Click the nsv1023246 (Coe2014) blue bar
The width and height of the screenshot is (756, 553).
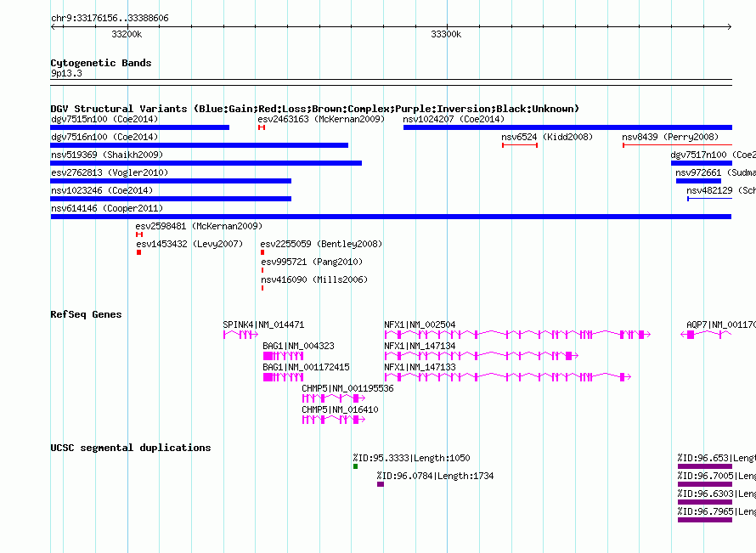(171, 199)
